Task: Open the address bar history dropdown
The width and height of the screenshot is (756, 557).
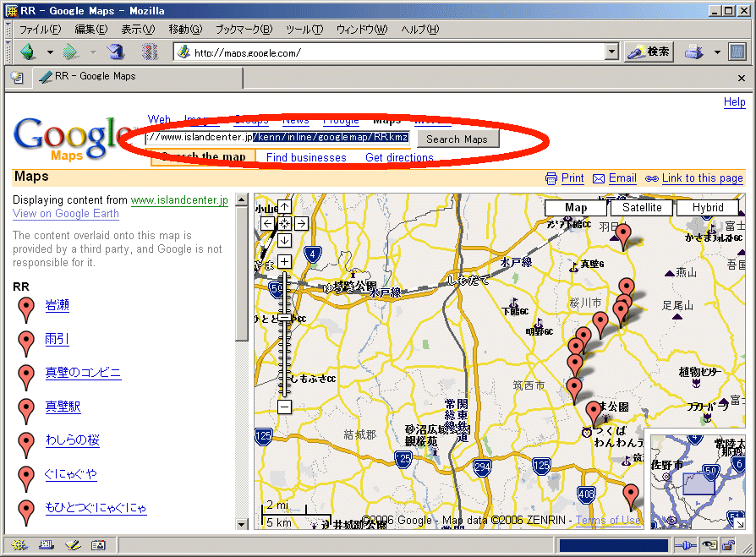Action: 611,52
